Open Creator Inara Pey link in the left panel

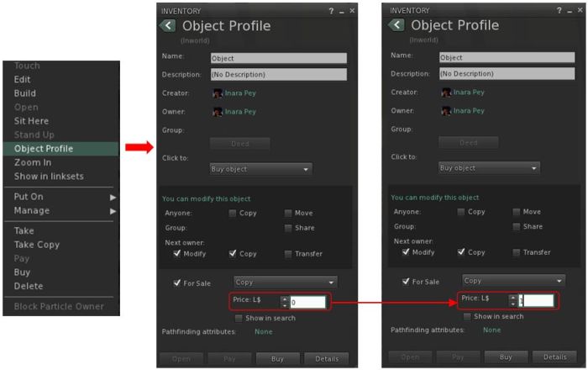240,93
